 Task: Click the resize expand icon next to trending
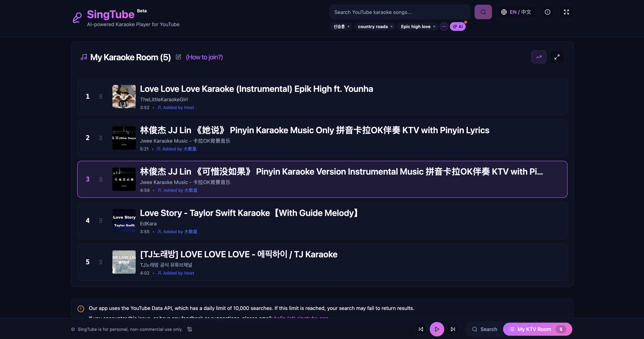click(x=557, y=57)
